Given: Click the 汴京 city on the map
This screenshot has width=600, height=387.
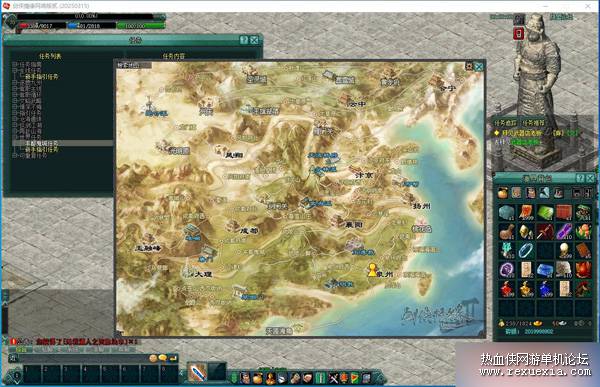Looking at the screenshot, I should [364, 175].
